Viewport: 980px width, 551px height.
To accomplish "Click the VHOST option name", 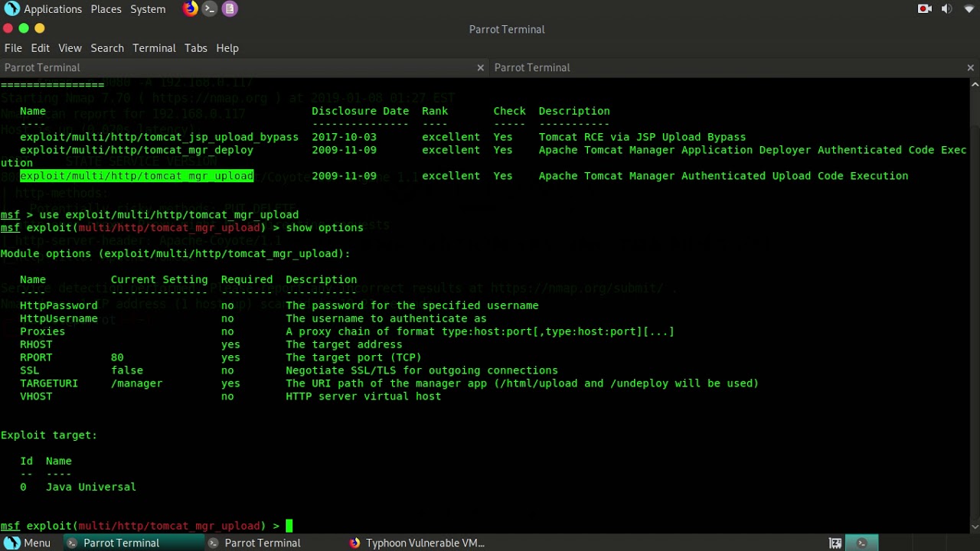I will [36, 396].
